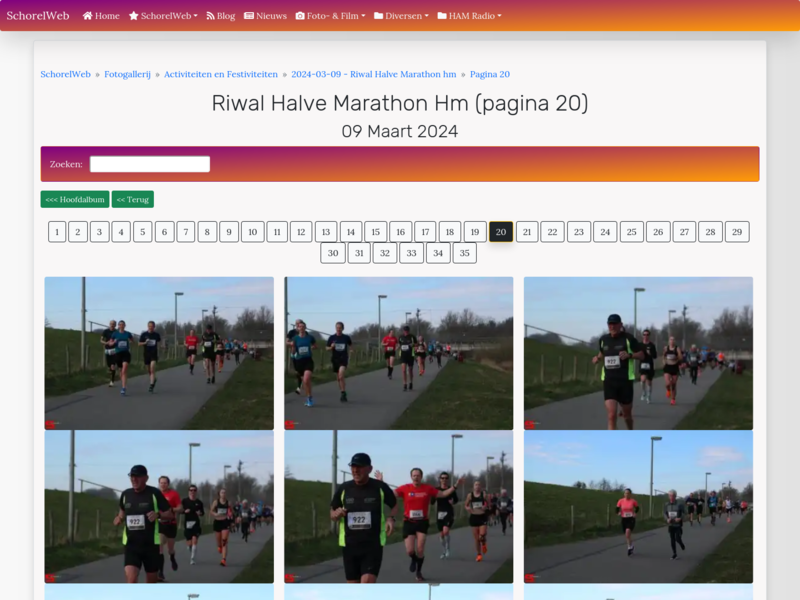Expand the Diversen dropdown menu
This screenshot has height=600, width=800.
402,16
